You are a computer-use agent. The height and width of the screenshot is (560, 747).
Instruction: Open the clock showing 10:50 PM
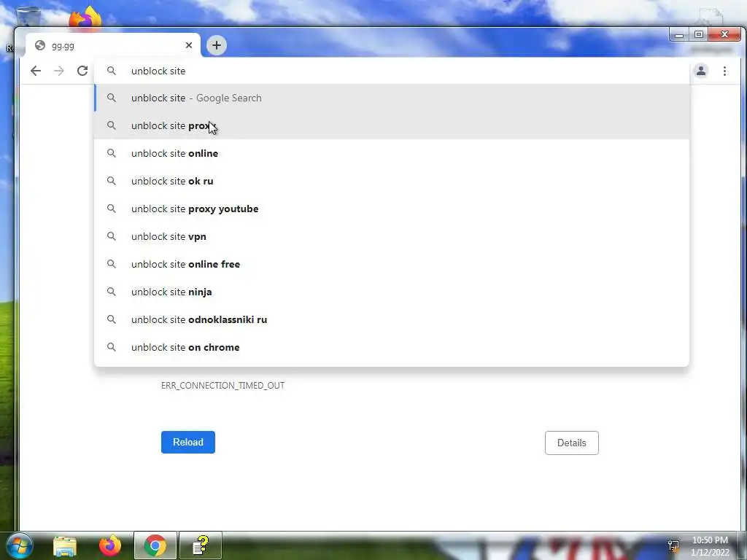710,546
